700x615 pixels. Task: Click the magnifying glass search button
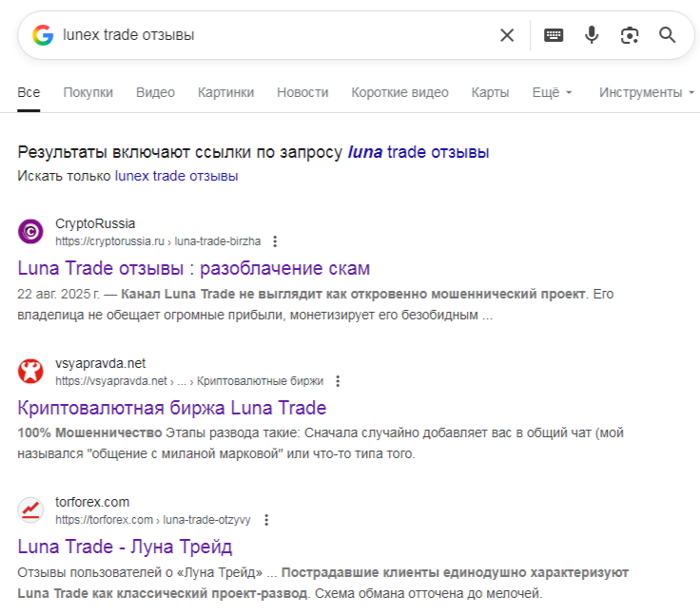[x=668, y=35]
